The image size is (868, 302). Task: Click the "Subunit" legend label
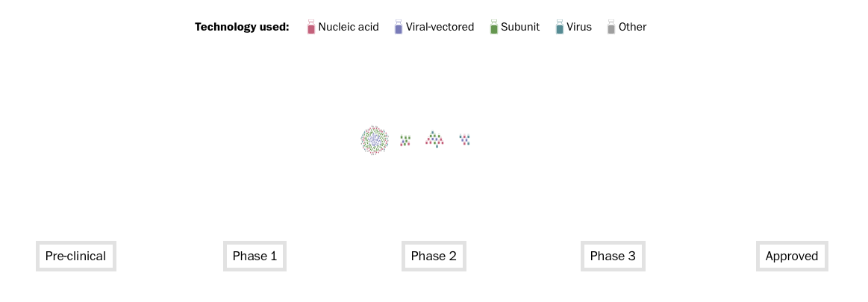[x=520, y=28]
